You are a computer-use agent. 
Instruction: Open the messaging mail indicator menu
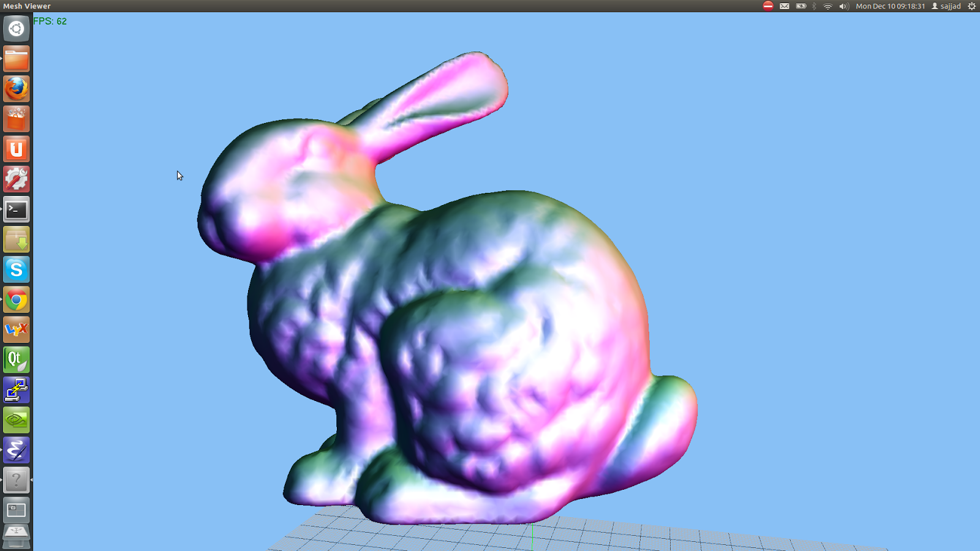784,6
